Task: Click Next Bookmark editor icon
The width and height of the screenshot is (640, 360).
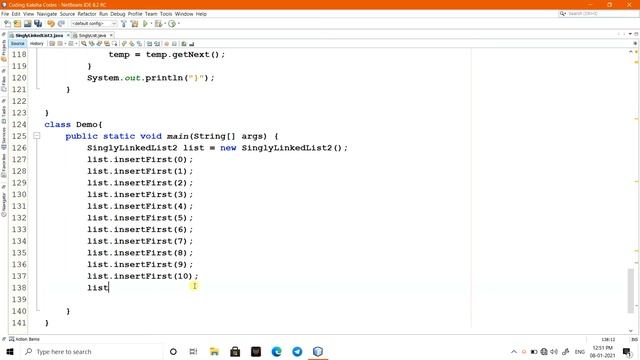Action: tap(132, 44)
